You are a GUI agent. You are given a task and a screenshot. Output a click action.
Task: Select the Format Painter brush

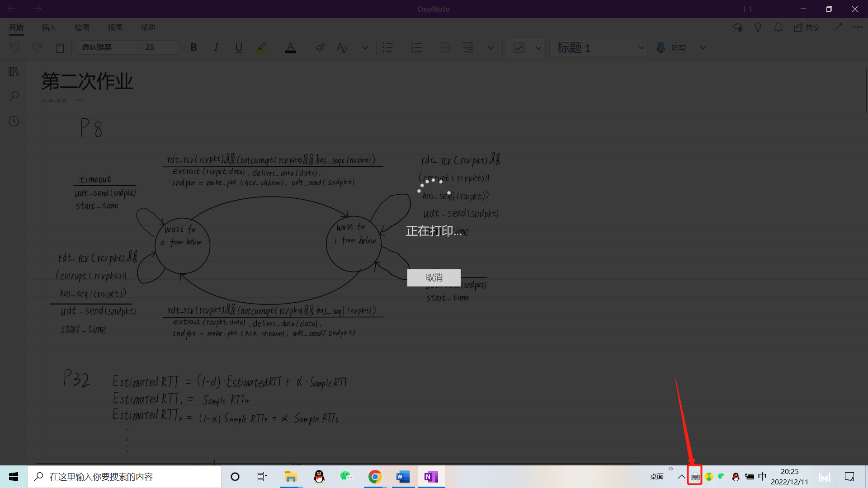click(x=320, y=47)
